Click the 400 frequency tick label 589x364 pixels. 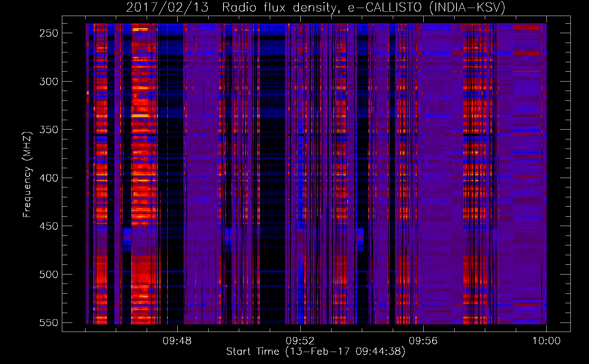coord(49,178)
